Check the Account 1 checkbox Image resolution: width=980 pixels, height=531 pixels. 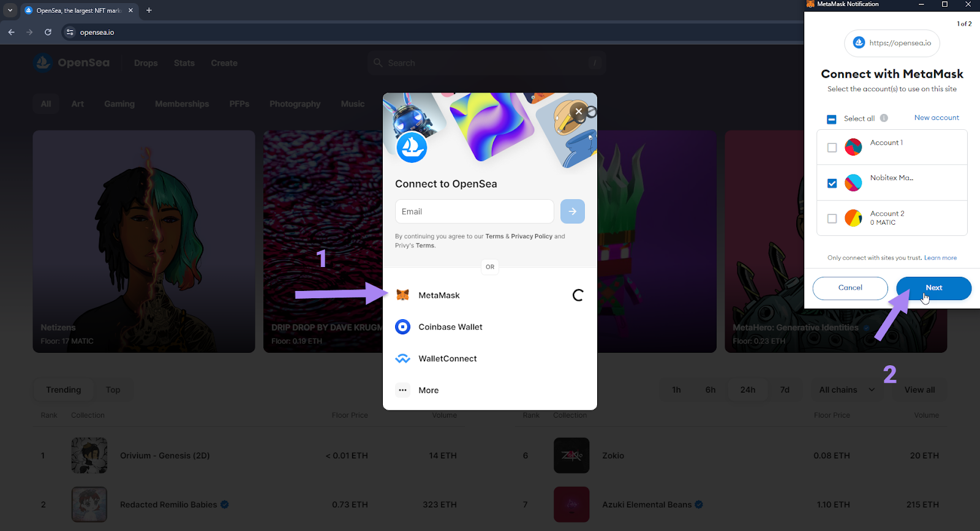pyautogui.click(x=832, y=148)
